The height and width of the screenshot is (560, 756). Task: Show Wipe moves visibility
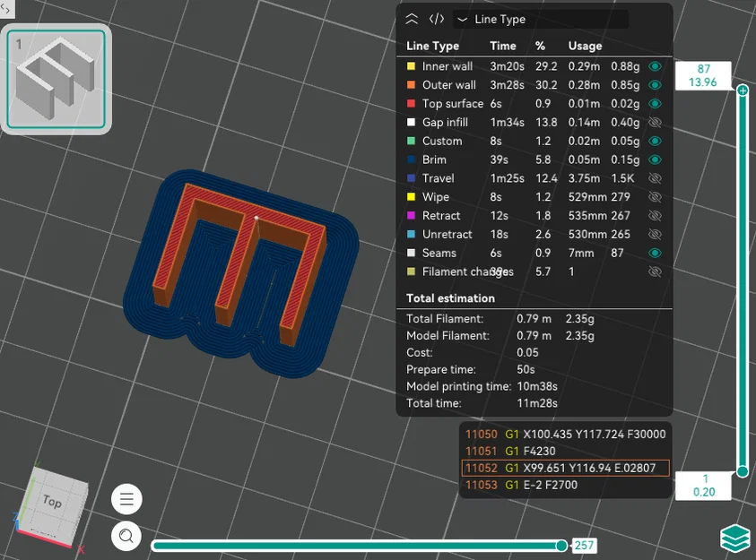pyautogui.click(x=655, y=197)
